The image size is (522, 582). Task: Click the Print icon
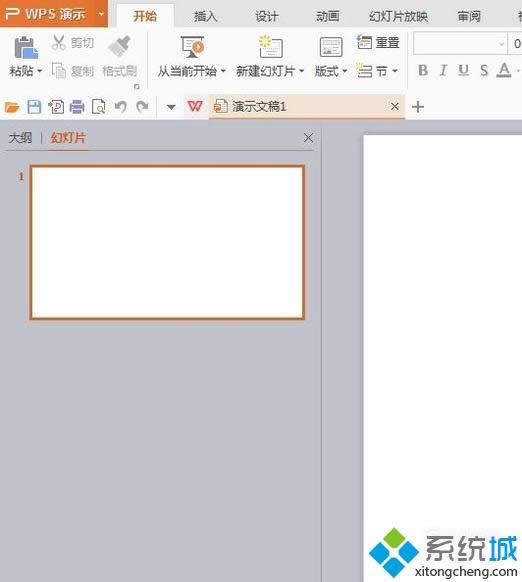point(77,107)
